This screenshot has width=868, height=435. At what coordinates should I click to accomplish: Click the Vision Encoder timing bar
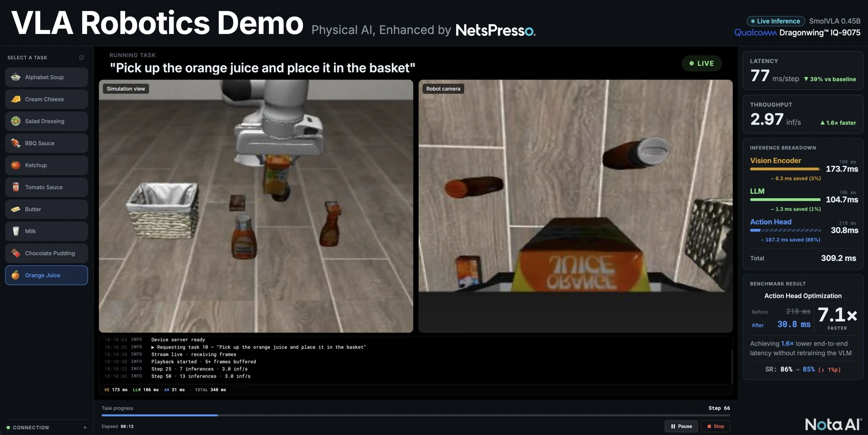pyautogui.click(x=785, y=169)
